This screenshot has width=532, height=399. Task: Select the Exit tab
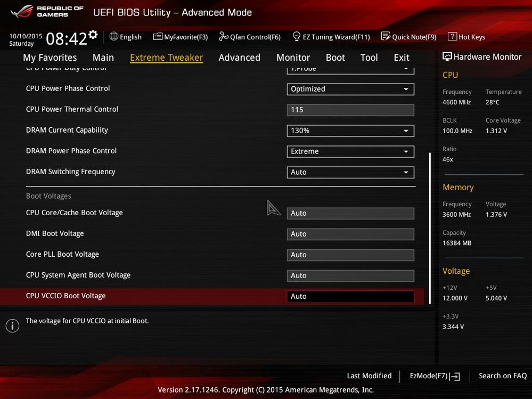(x=402, y=58)
